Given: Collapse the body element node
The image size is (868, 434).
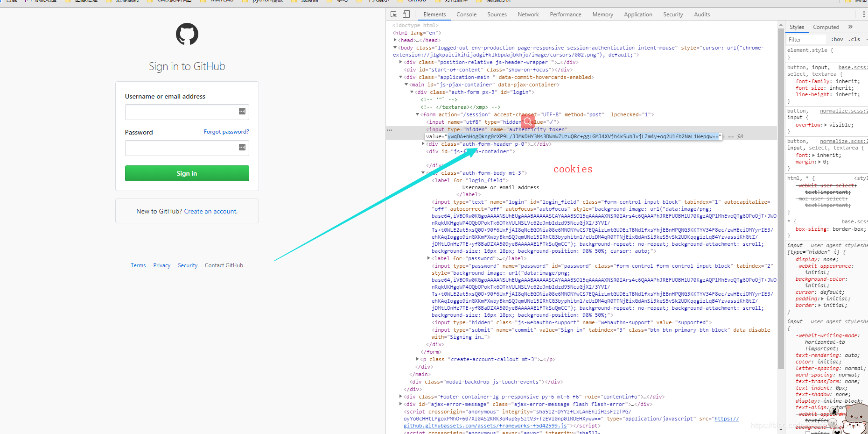Looking at the screenshot, I should coord(395,48).
